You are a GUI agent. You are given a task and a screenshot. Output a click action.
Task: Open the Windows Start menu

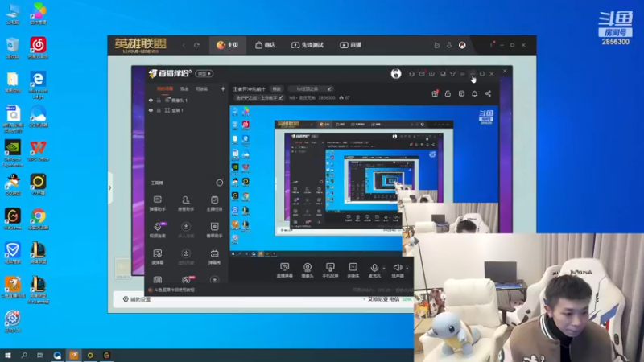[8, 356]
